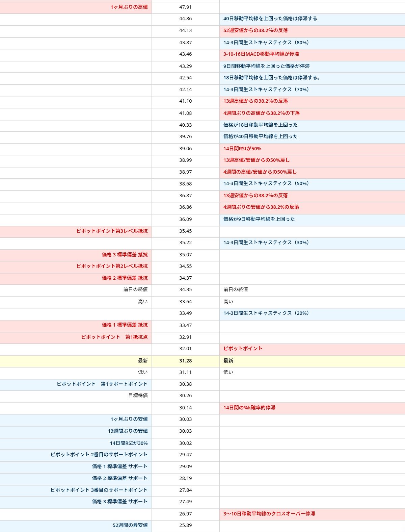The image size is (405, 532).
Task: Select ピボットポイント第3レベル抵抗 label
Action: click(112, 231)
